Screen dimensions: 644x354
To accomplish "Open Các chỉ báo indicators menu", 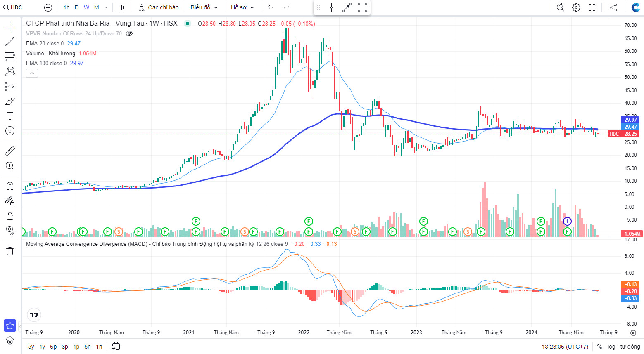I will 159,7.
